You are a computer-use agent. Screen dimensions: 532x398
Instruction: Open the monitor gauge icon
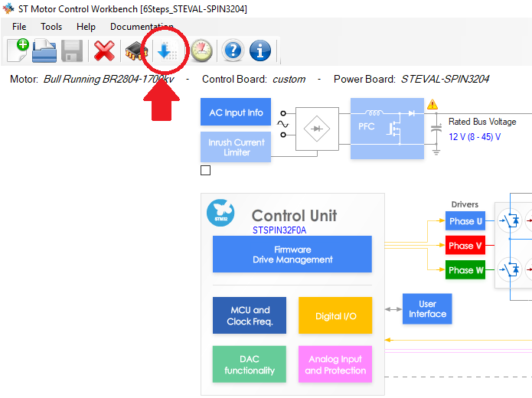pyautogui.click(x=201, y=51)
